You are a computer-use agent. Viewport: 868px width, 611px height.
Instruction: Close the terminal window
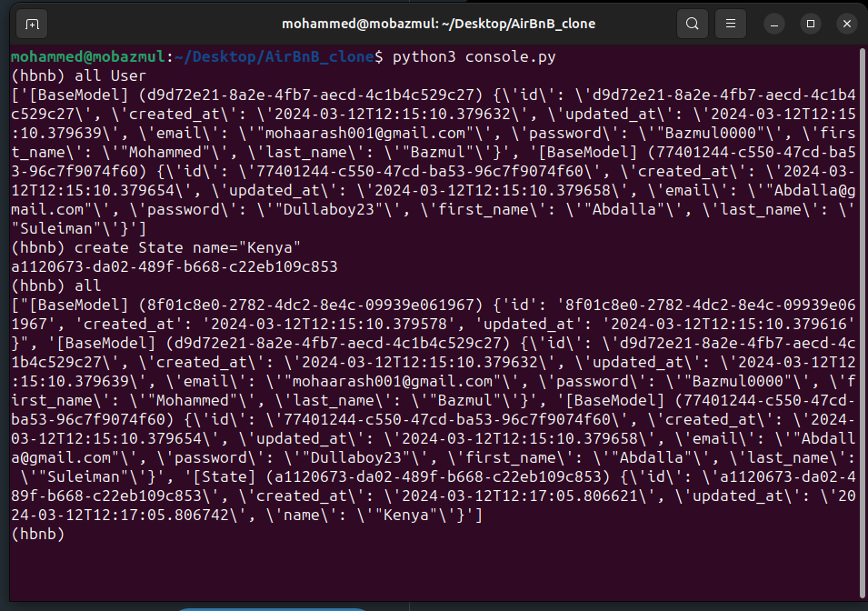pyautogui.click(x=847, y=24)
